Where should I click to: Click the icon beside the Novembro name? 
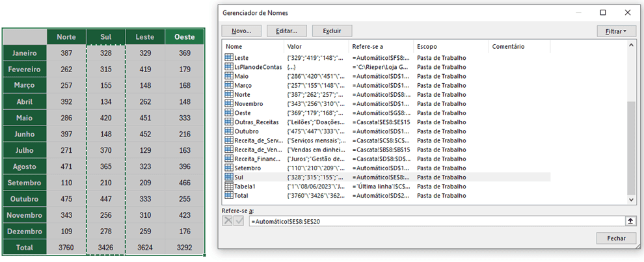(229, 104)
